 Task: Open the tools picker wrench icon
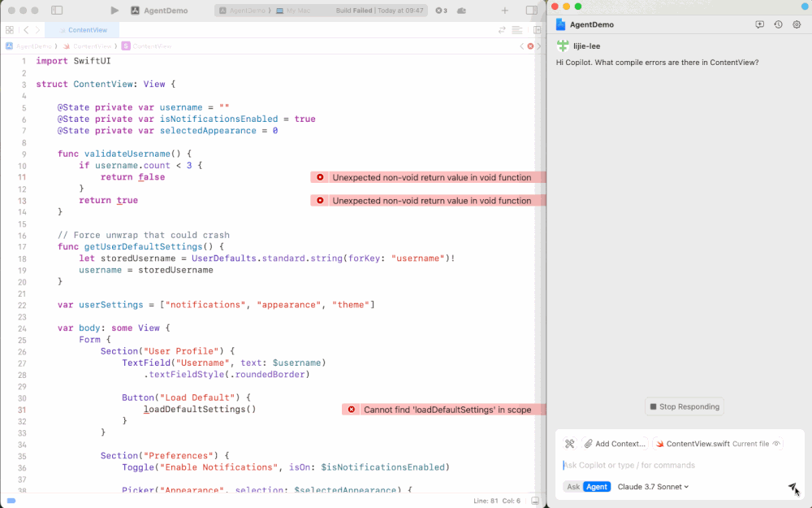[569, 443]
